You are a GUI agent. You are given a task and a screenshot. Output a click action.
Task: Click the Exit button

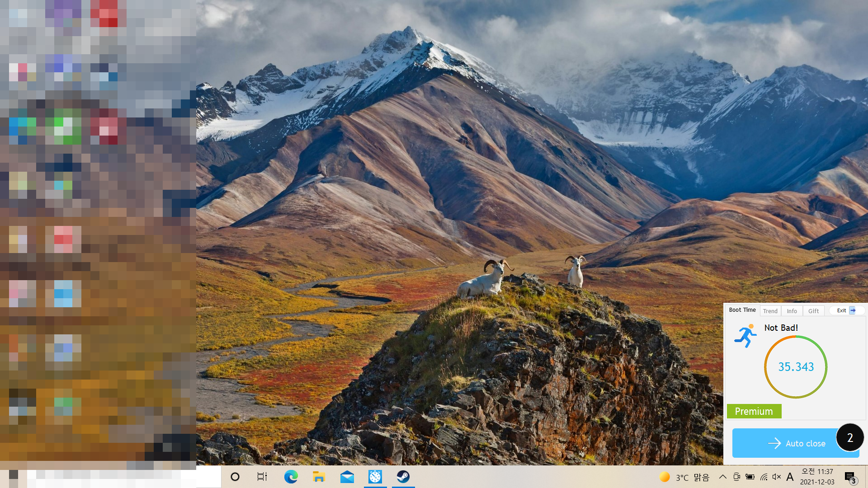[x=846, y=310]
